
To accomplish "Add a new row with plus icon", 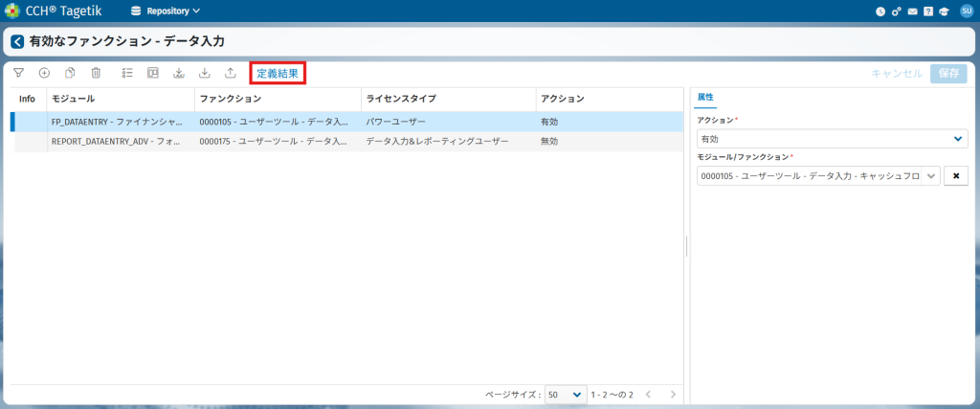I will (44, 73).
